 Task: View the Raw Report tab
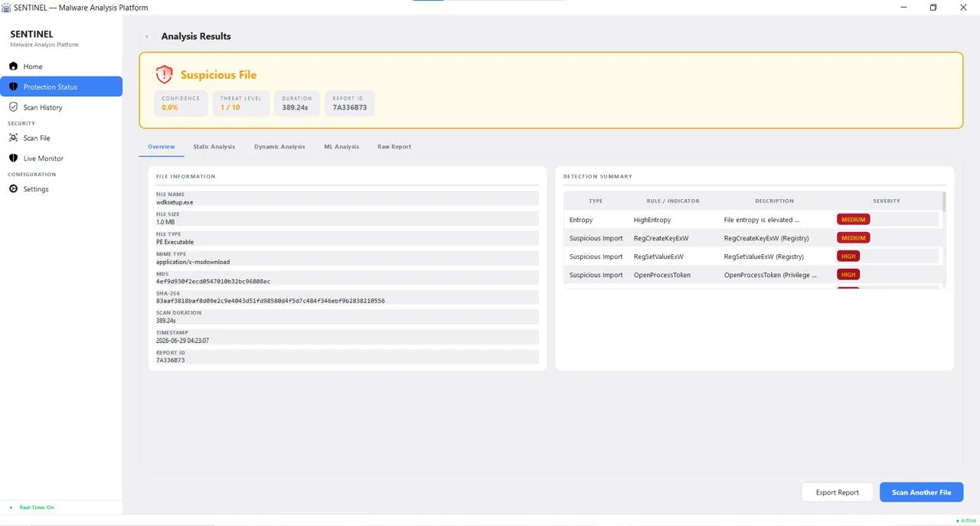pyautogui.click(x=394, y=146)
